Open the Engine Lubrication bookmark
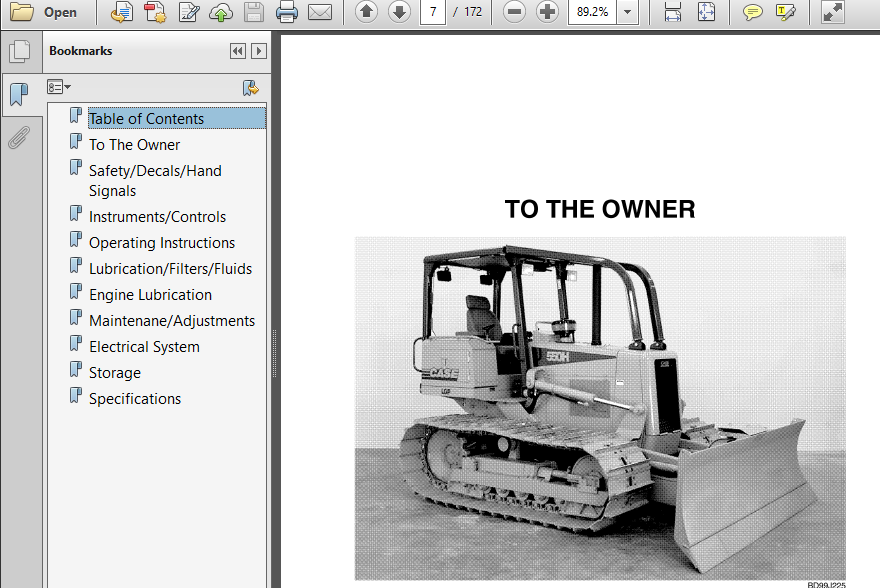The image size is (880, 588). [x=150, y=295]
